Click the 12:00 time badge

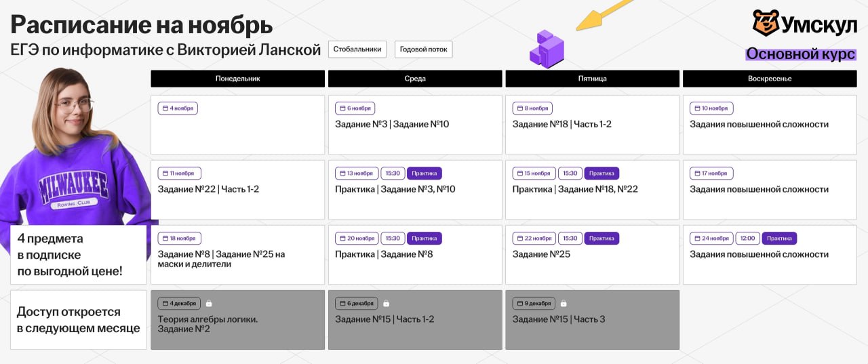(x=747, y=239)
